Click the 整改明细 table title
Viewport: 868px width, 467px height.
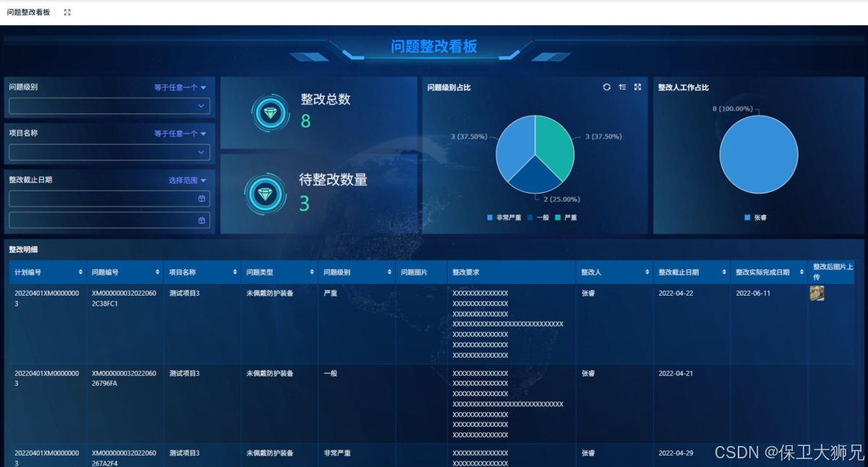[23, 249]
